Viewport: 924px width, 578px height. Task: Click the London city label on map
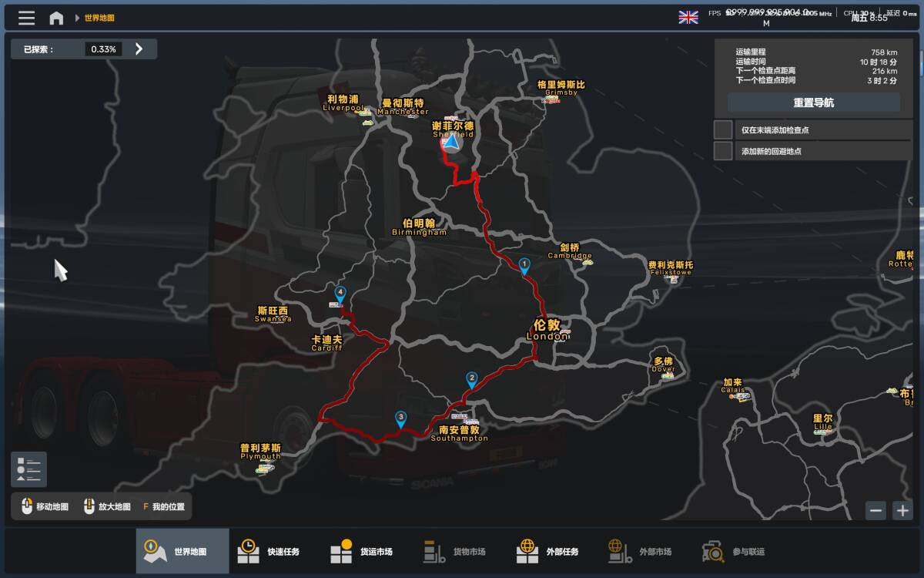point(547,330)
